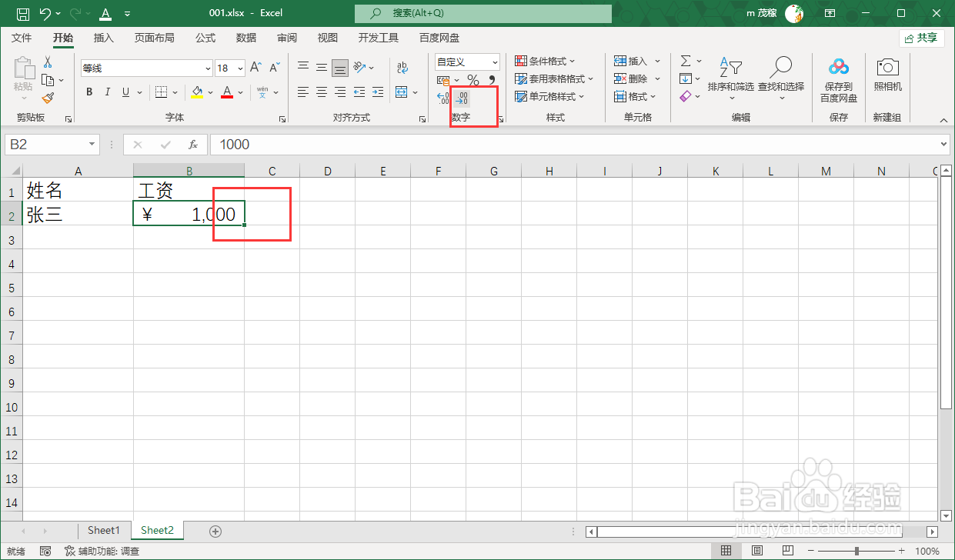Viewport: 955px width, 560px height.
Task: Apply comma style thousands separator
Action: pyautogui.click(x=493, y=79)
